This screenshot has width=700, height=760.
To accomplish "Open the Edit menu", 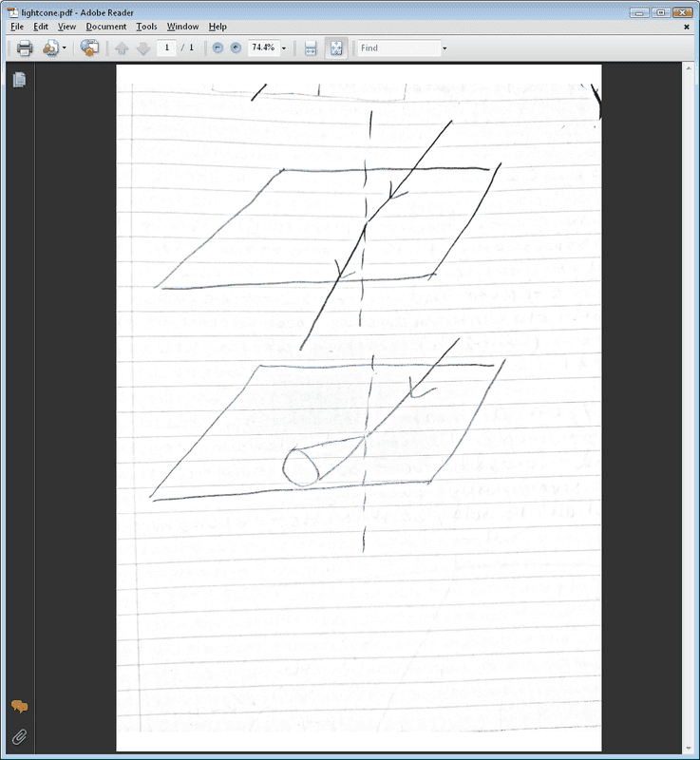I will 41,27.
